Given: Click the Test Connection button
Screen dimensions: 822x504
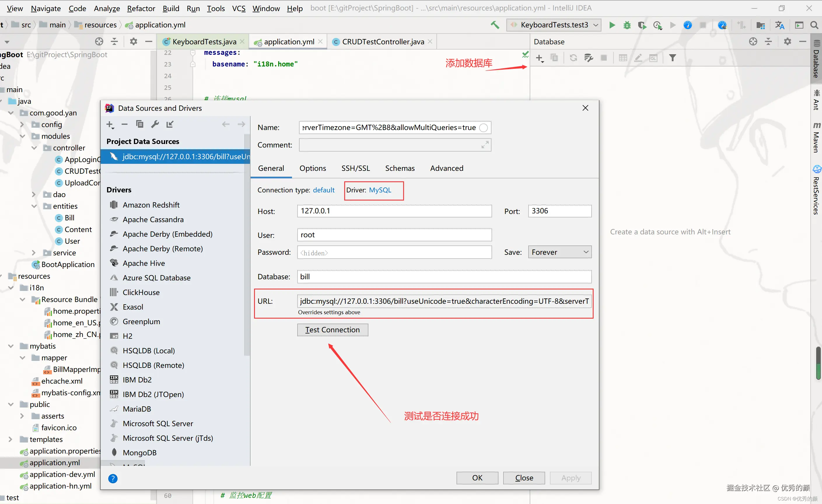Looking at the screenshot, I should click(x=333, y=330).
